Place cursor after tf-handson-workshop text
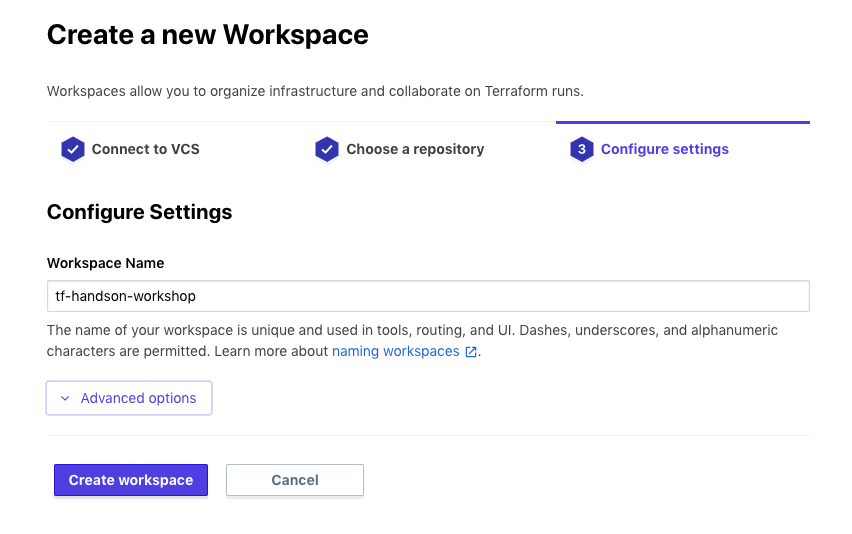This screenshot has width=852, height=534. 197,296
